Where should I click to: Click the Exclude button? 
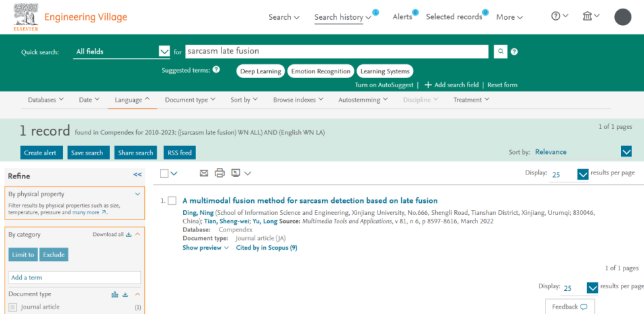coord(54,255)
